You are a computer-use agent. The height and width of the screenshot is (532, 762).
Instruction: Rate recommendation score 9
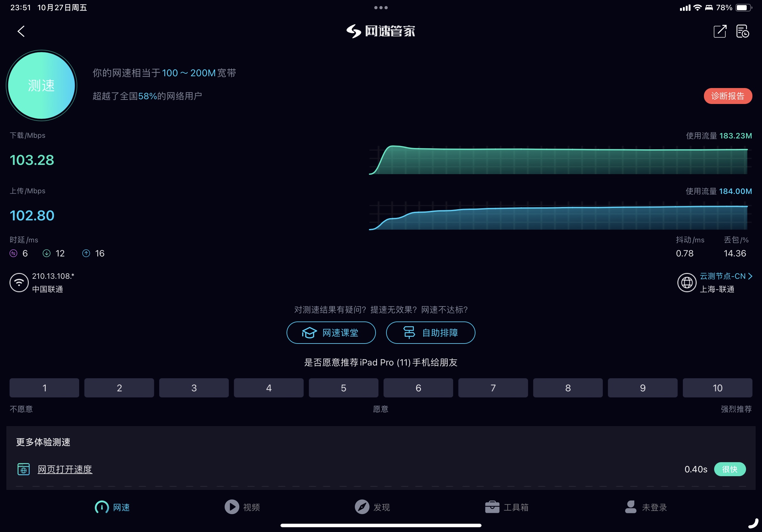point(643,388)
